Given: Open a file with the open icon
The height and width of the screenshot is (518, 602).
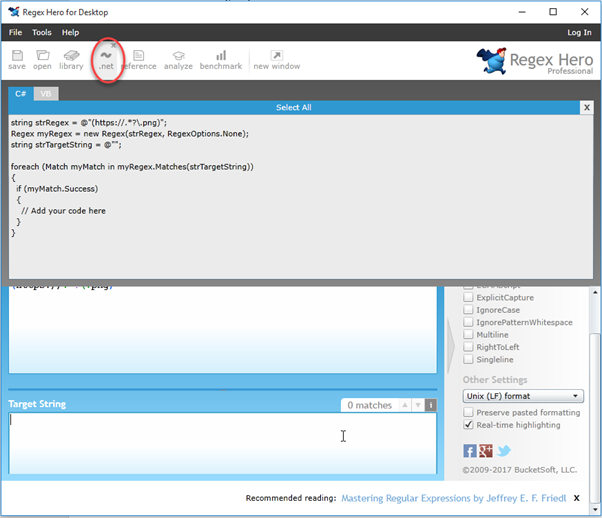Looking at the screenshot, I should (x=42, y=60).
